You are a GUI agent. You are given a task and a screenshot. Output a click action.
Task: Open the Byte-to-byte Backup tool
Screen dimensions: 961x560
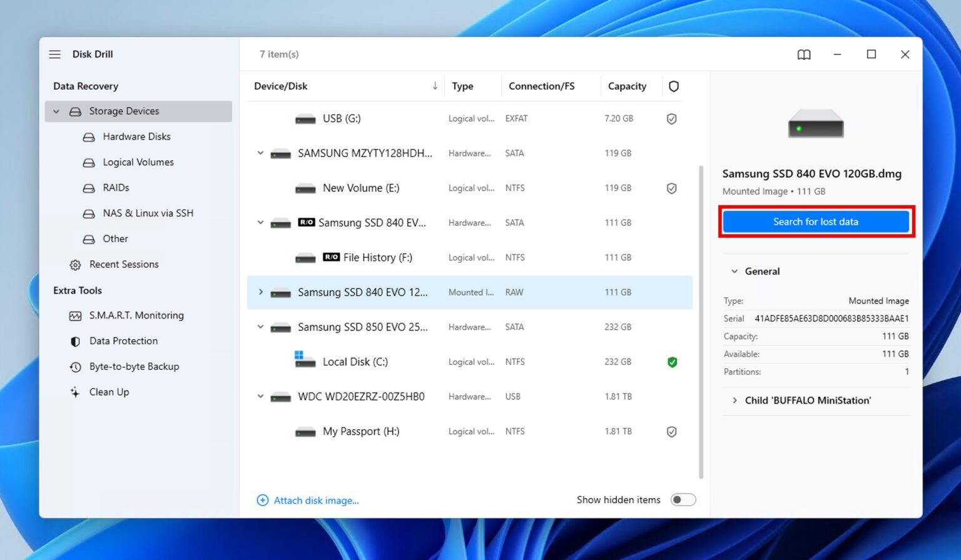[x=135, y=366]
